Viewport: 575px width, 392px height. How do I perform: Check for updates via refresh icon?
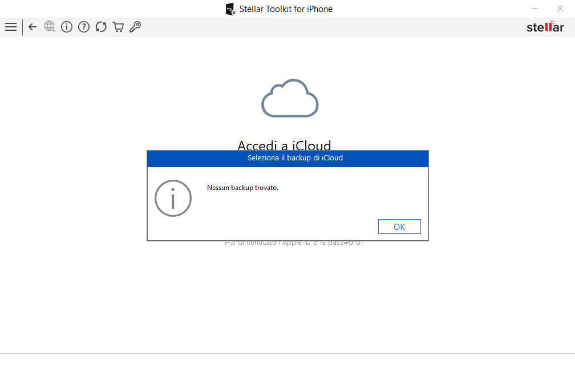[101, 27]
